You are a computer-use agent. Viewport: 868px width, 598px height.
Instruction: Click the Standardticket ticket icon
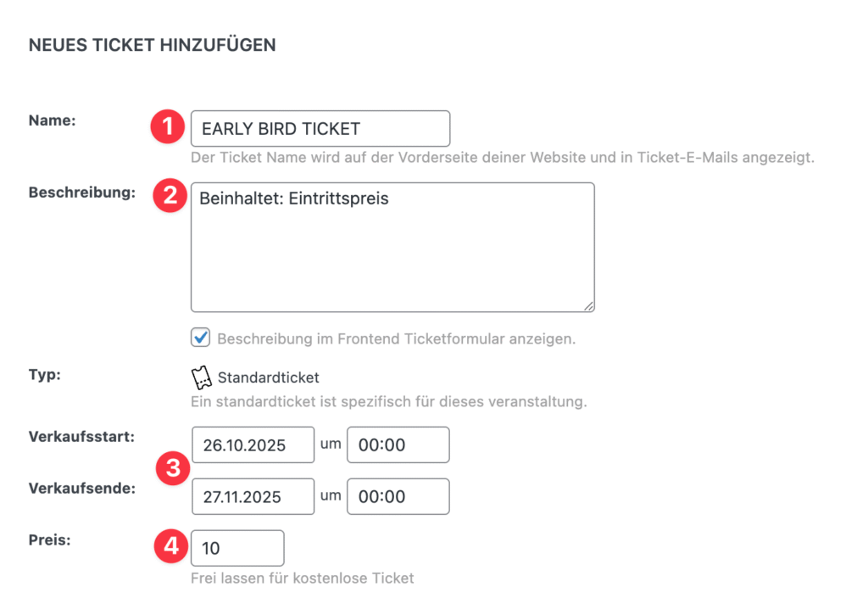[x=201, y=377]
